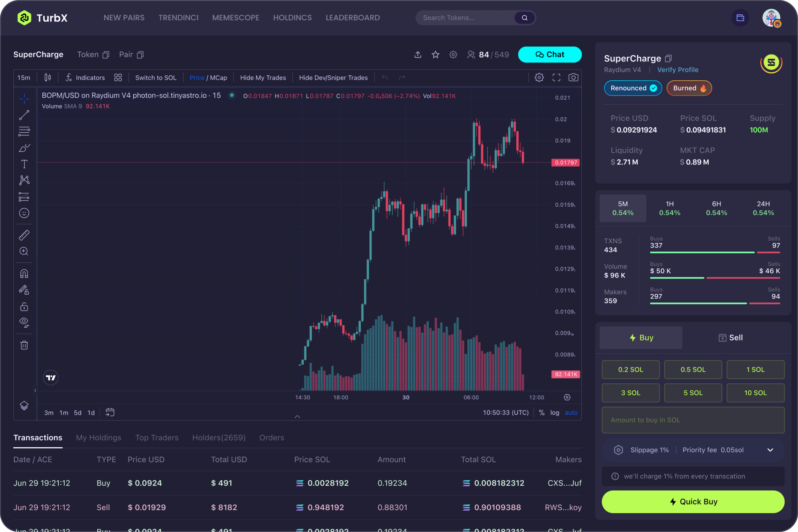Screen dimensions: 798x532
Task: Toggle log scale on chart
Action: [x=554, y=413]
